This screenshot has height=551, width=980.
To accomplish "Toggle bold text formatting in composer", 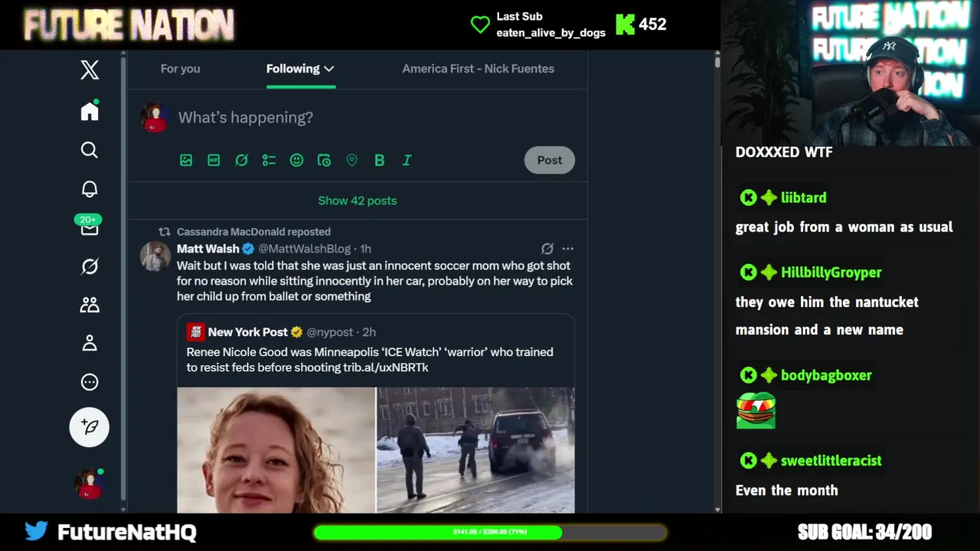I will pos(379,160).
